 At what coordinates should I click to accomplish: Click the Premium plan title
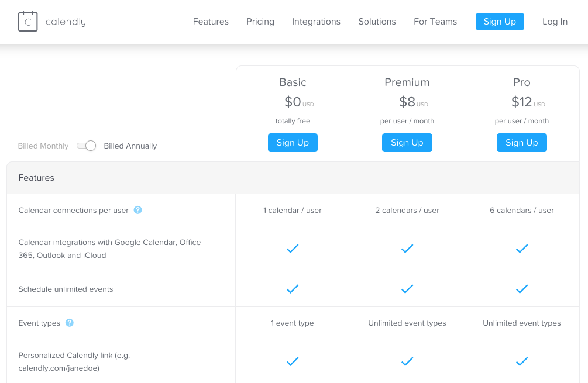[x=407, y=82]
